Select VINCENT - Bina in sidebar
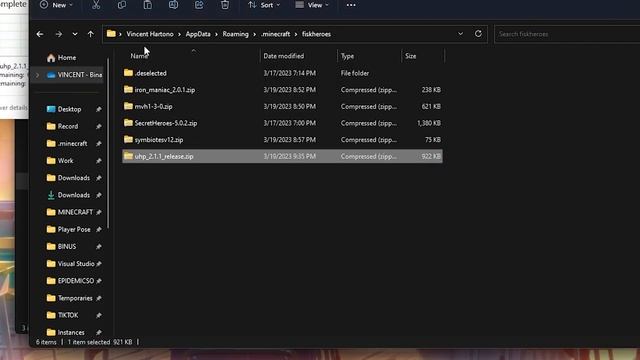The width and height of the screenshot is (640, 360). coord(74,75)
